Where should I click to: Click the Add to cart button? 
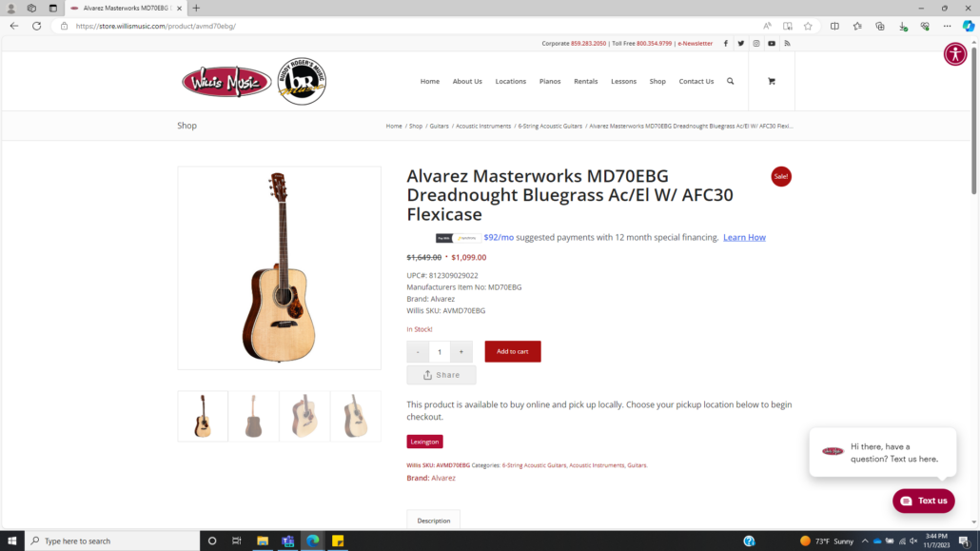point(513,351)
